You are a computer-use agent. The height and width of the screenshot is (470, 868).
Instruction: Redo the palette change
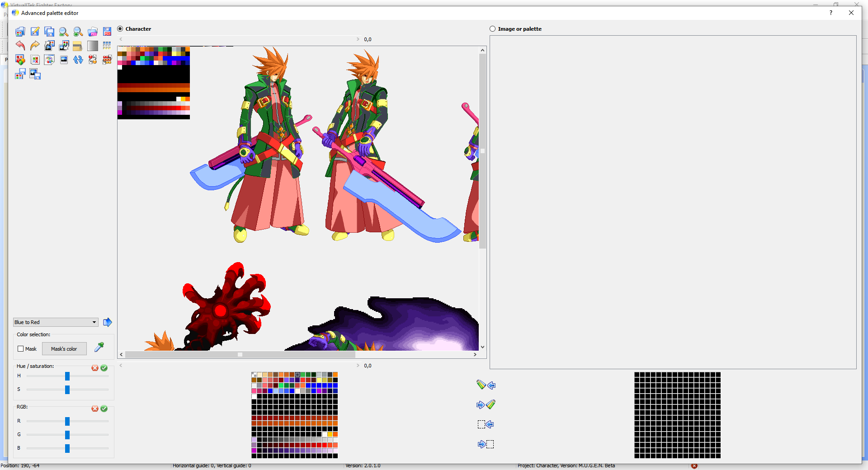(x=35, y=46)
